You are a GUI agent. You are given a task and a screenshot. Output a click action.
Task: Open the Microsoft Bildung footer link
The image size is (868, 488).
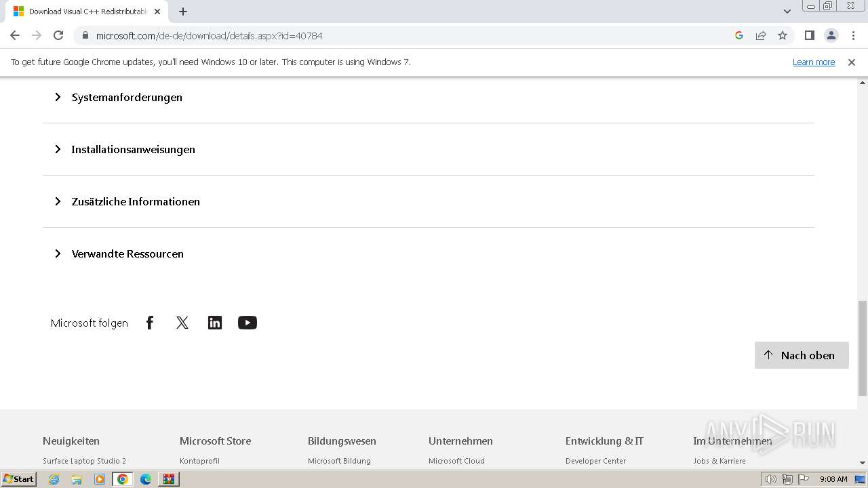pos(339,461)
